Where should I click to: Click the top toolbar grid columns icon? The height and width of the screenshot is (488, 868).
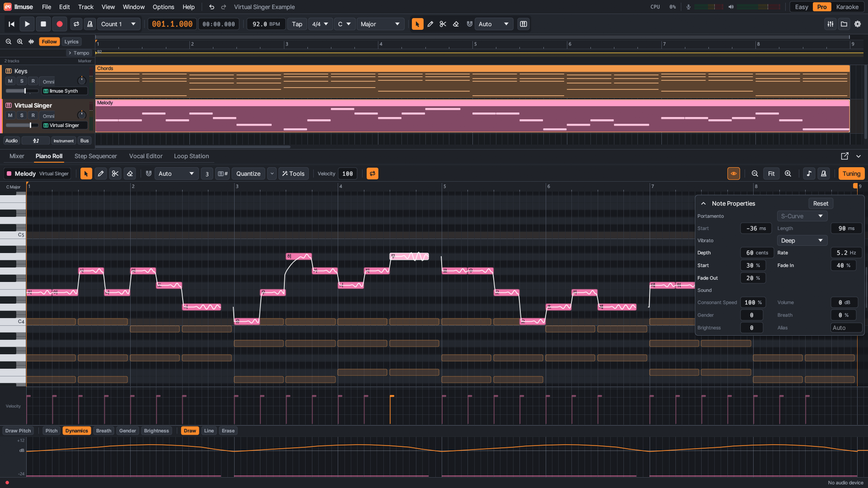[524, 24]
